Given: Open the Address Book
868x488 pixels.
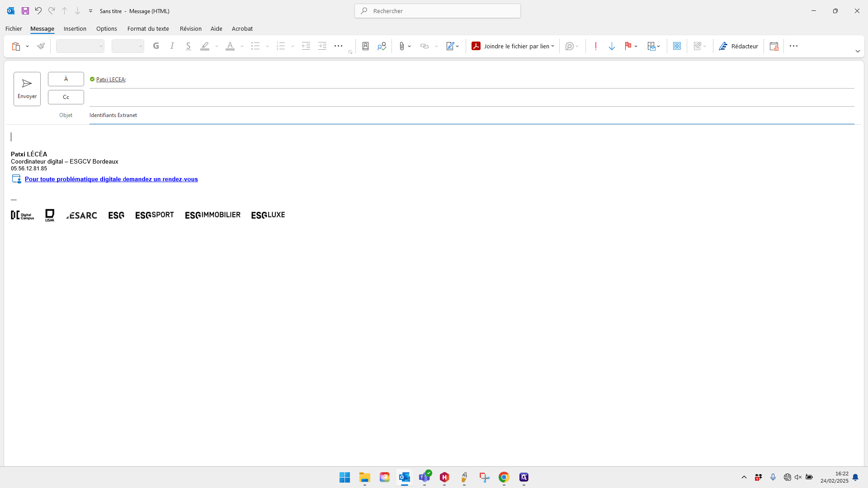Looking at the screenshot, I should [366, 46].
